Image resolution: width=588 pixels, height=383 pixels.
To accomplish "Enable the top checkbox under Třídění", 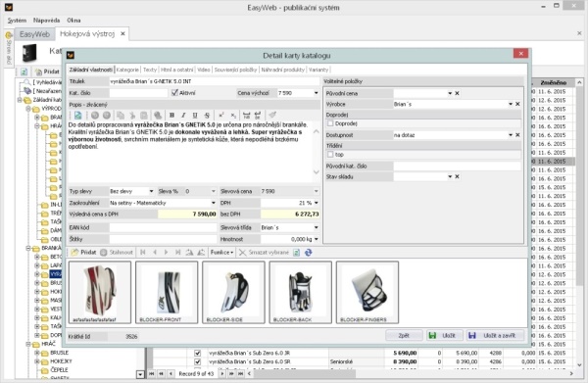I will [330, 154].
